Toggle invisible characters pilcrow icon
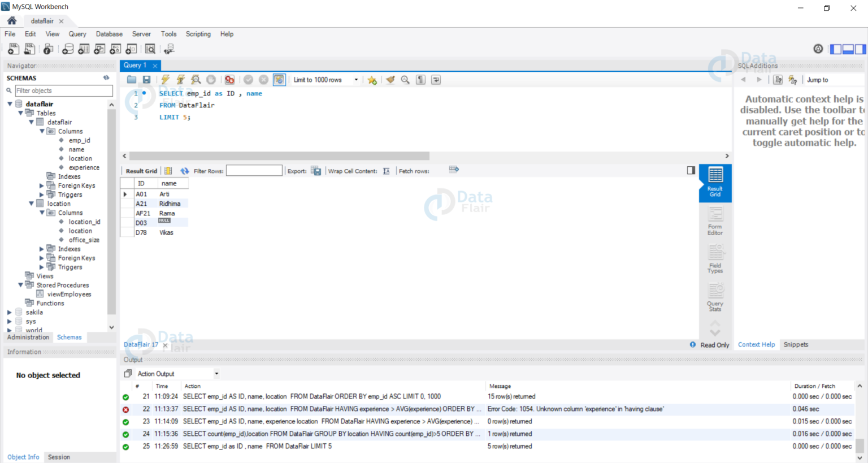The image size is (868, 463). [x=420, y=80]
